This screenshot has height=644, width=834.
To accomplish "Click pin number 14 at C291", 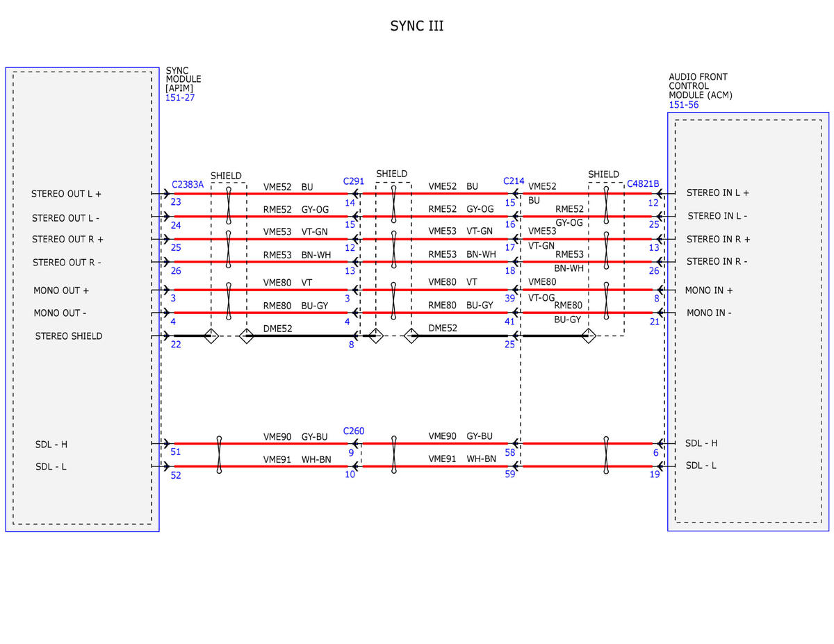I will 350,203.
